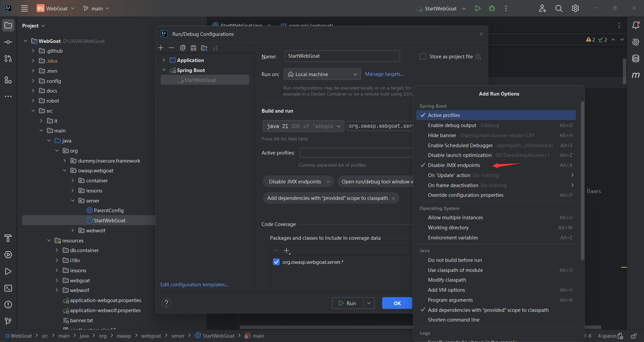Viewport: 644px width, 342px height.
Task: Enable Allow multiple instances option
Action: click(496, 218)
